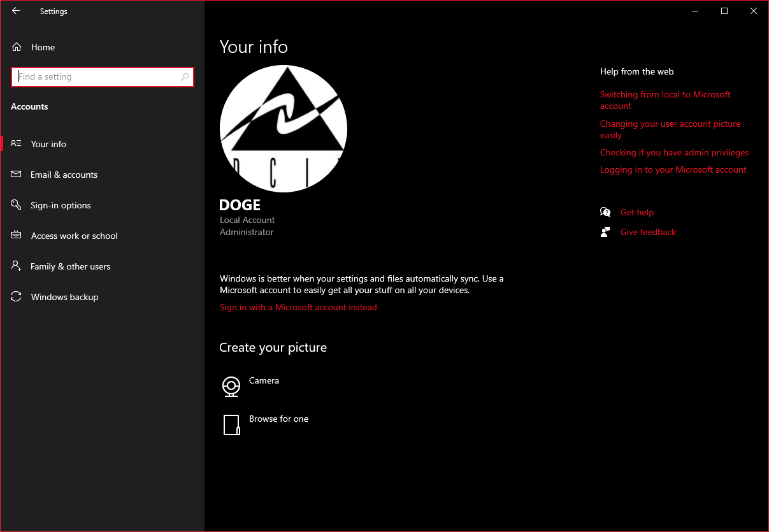Click the Family & other users person icon
The width and height of the screenshot is (769, 532).
17,266
